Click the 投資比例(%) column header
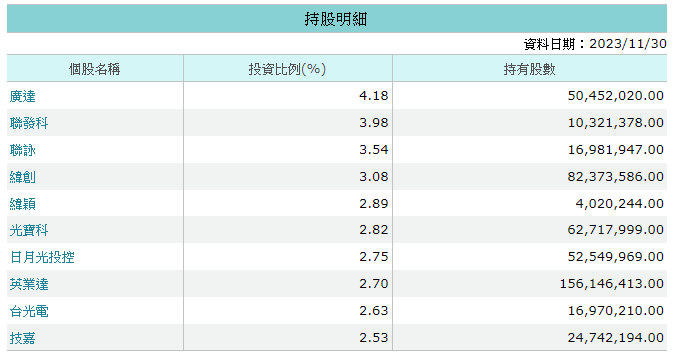 (288, 69)
